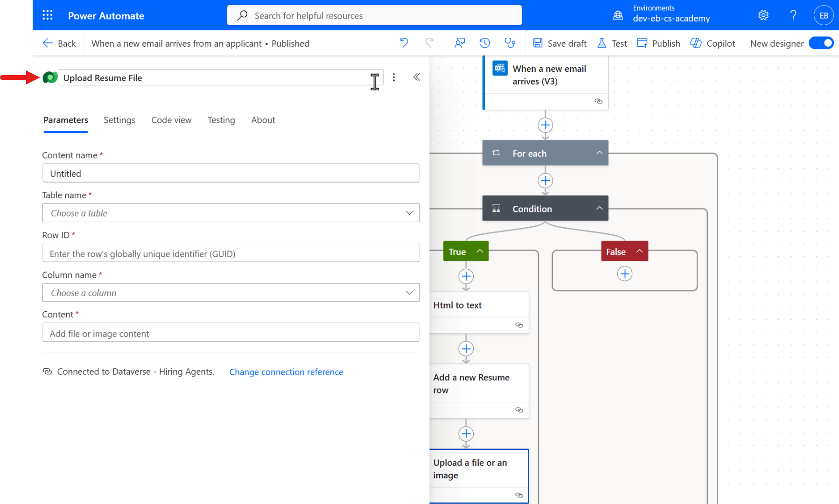Viewport: 839px width, 504px height.
Task: Collapse the For each block
Action: tap(599, 153)
